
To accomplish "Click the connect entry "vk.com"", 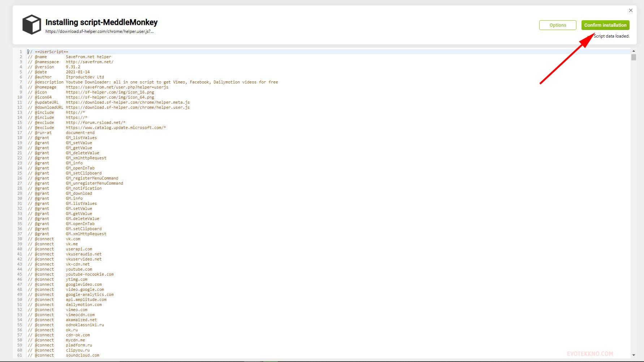I will pos(73,239).
